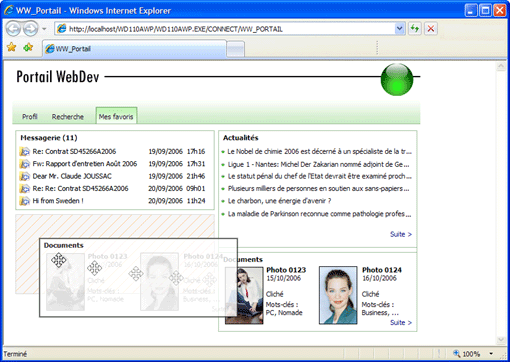Open the Photo 0124 portrait thumbnail
Screen dimensions: 510x362
338,295
